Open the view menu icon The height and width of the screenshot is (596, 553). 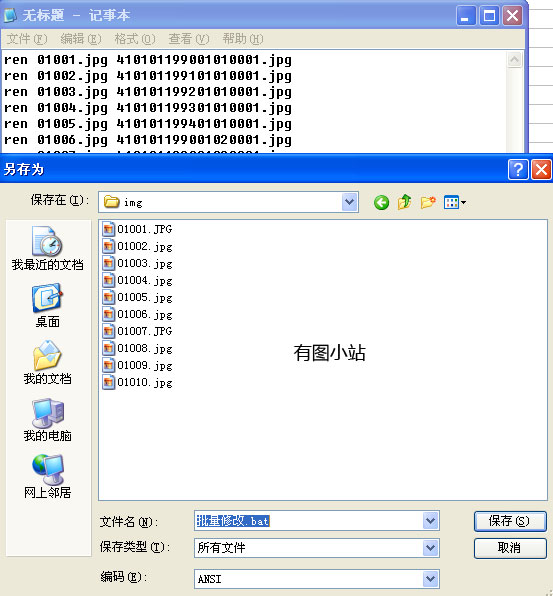pyautogui.click(x=455, y=202)
